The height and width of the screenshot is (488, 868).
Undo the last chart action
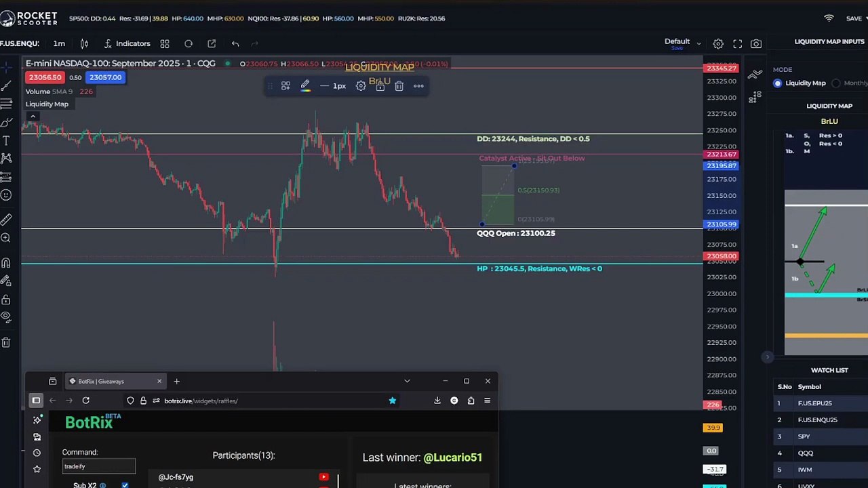[235, 43]
